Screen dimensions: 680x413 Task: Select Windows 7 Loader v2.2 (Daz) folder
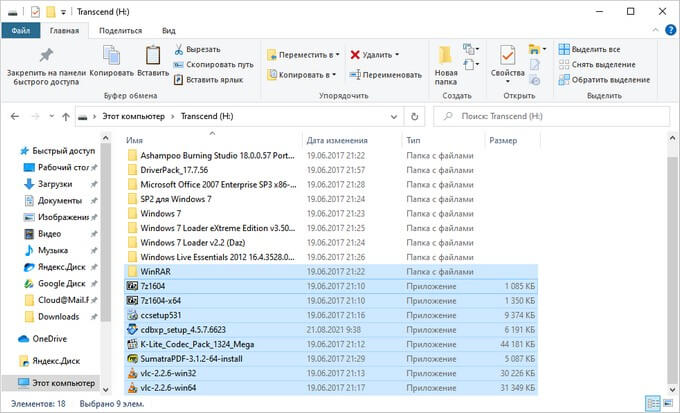[330, 243]
